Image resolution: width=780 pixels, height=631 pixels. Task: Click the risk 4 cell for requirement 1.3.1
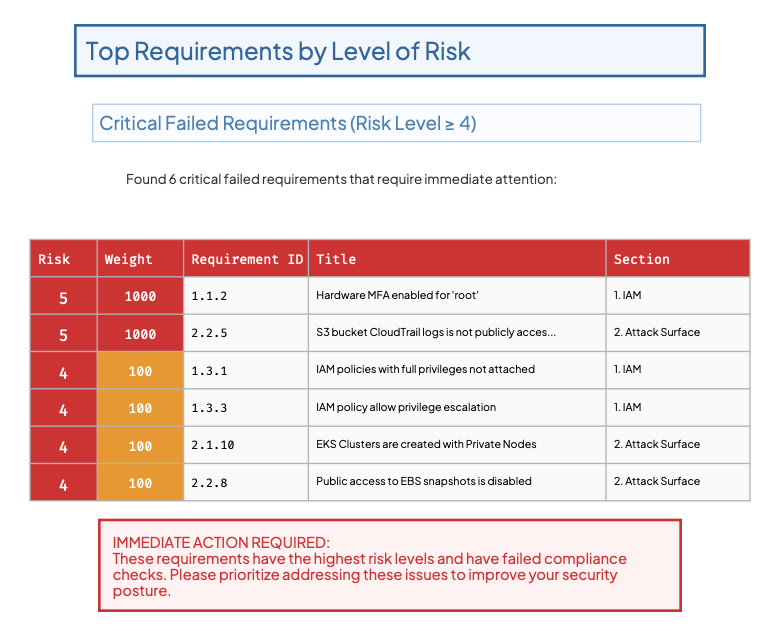64,370
